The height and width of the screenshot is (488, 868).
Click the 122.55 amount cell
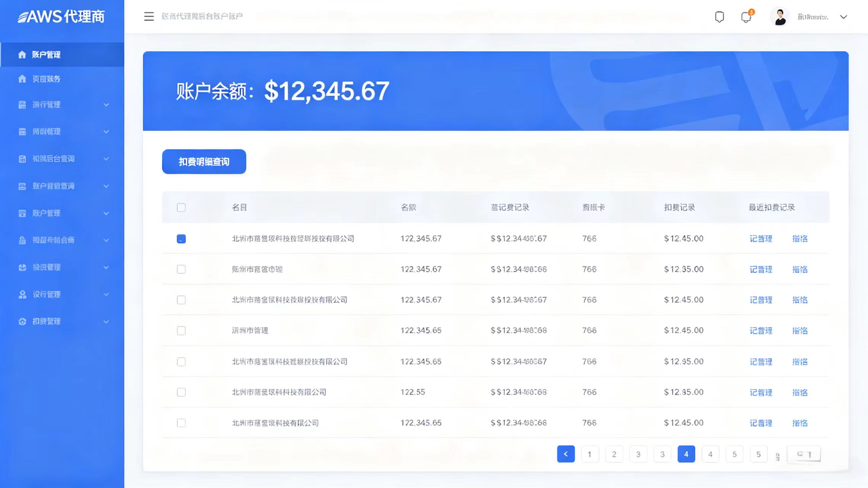click(412, 392)
